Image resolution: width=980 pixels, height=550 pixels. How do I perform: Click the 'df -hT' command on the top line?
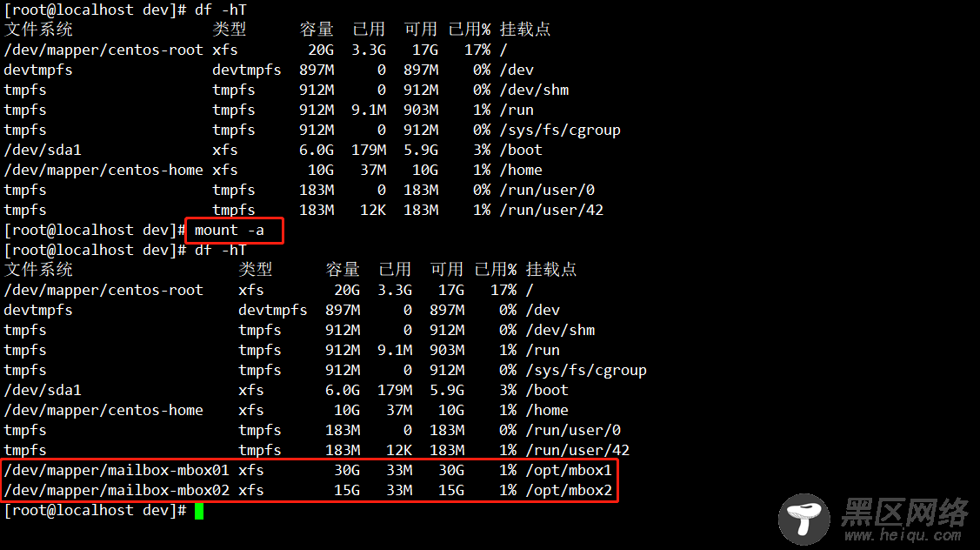click(221, 10)
